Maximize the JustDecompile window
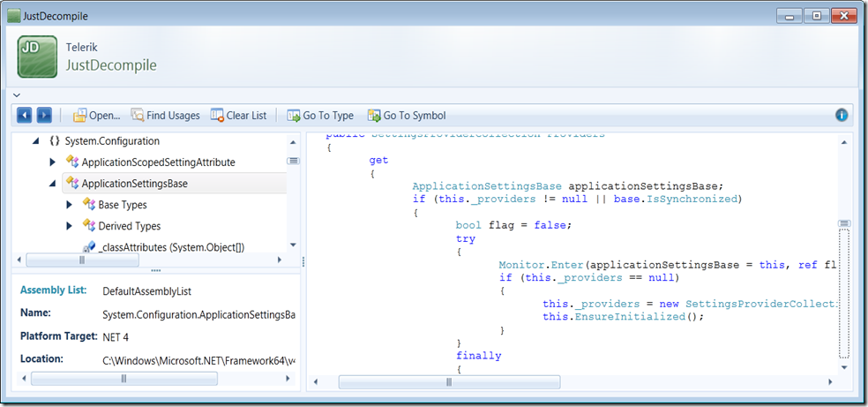This screenshot has width=868, height=407. pos(817,16)
